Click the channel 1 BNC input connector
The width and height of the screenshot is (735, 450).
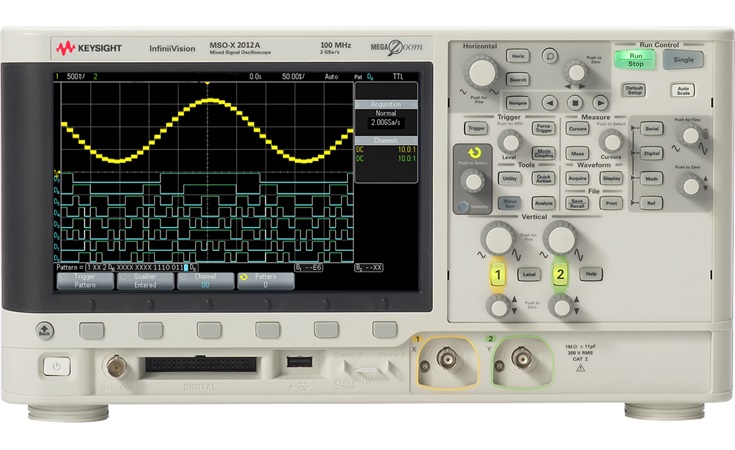click(447, 360)
